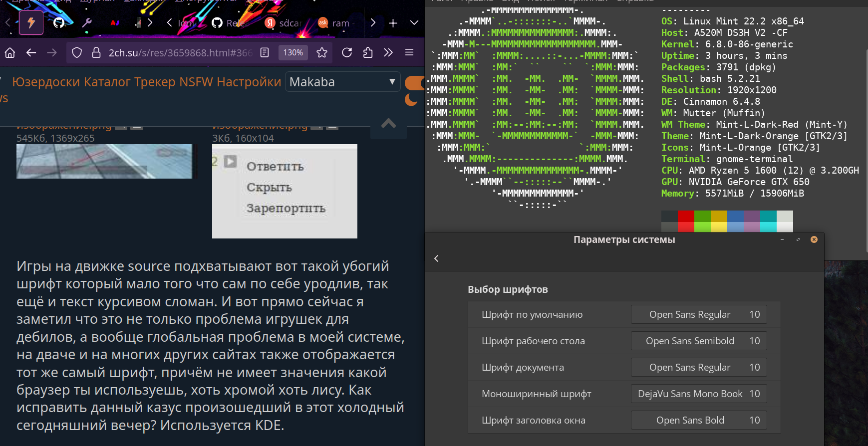
Task: Click the NSFW link
Action: point(196,82)
